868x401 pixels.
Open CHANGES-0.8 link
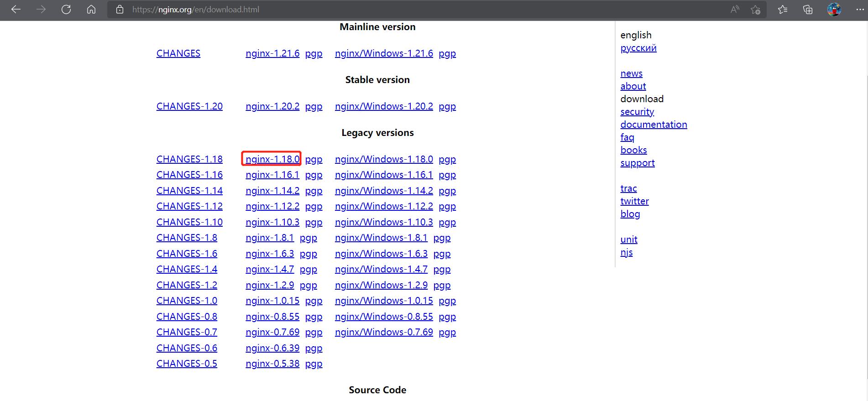tap(187, 317)
